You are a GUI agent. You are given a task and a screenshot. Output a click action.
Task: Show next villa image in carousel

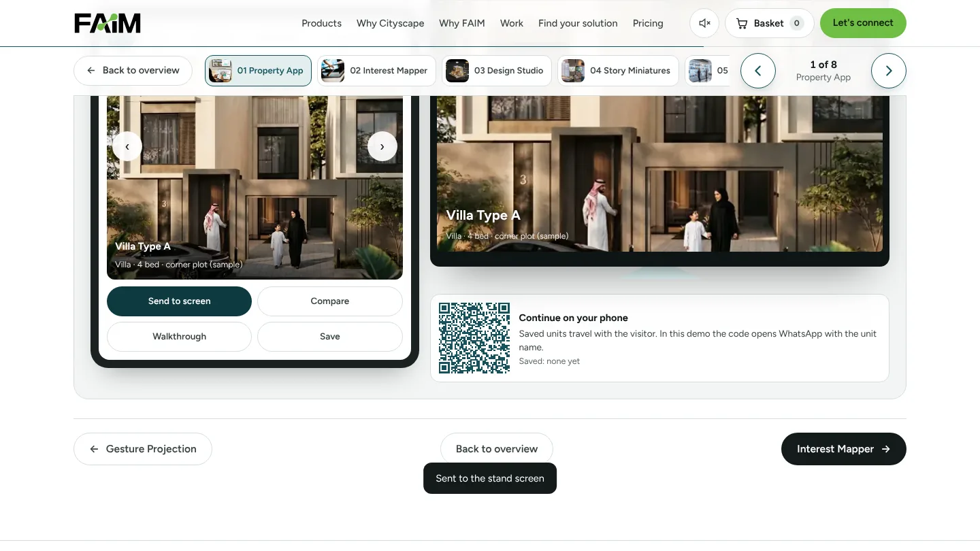pyautogui.click(x=382, y=146)
